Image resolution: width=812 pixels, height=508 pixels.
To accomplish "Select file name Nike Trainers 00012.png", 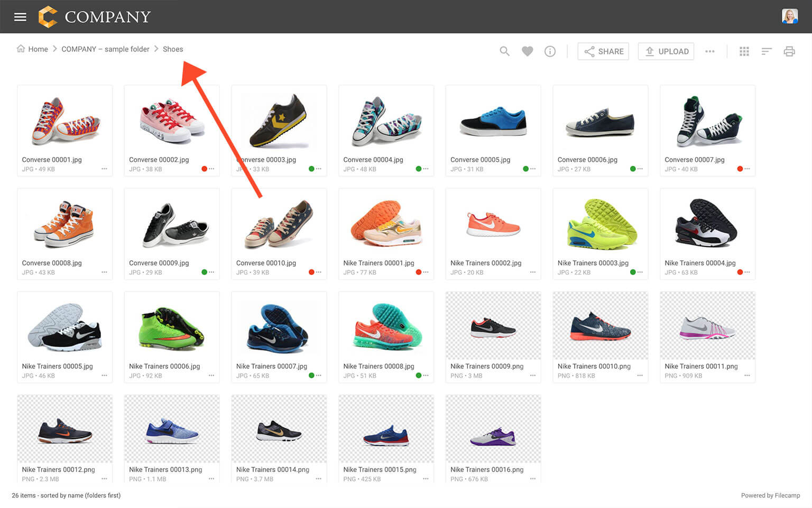I will pos(59,469).
